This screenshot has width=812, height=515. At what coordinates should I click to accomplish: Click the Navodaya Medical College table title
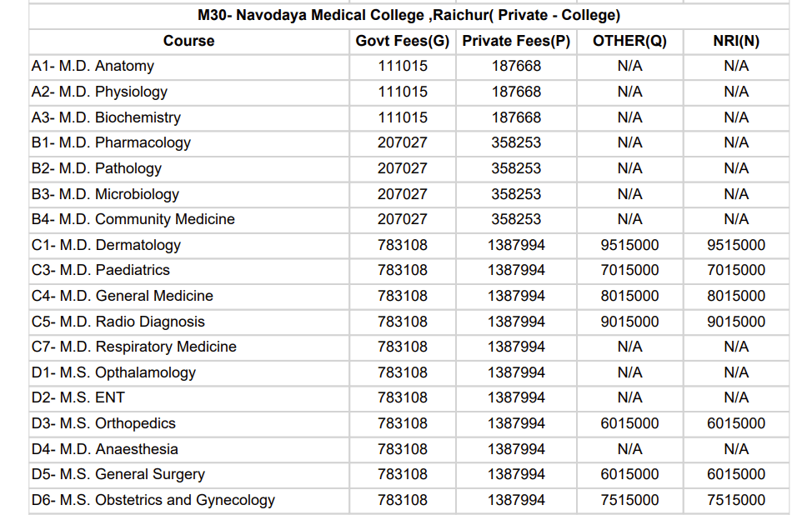[409, 16]
